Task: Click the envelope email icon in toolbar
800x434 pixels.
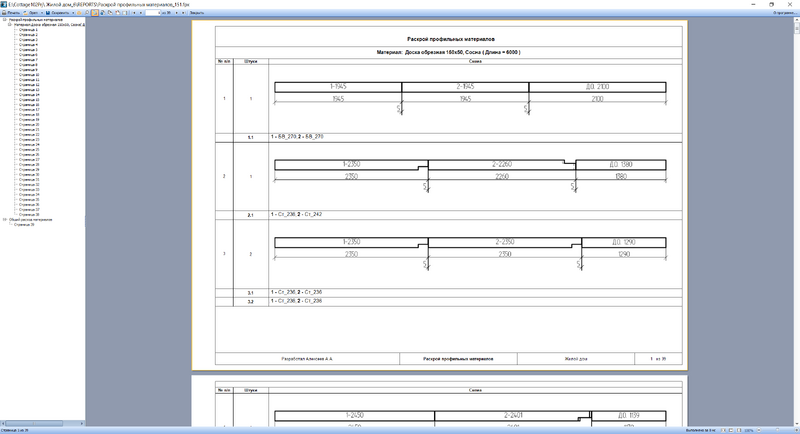Action: click(79, 13)
